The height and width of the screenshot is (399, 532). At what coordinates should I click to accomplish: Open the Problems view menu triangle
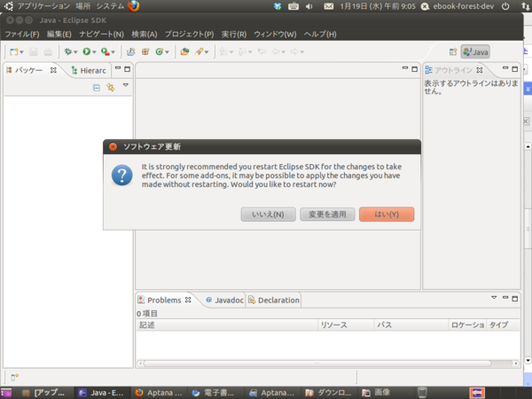click(x=494, y=298)
